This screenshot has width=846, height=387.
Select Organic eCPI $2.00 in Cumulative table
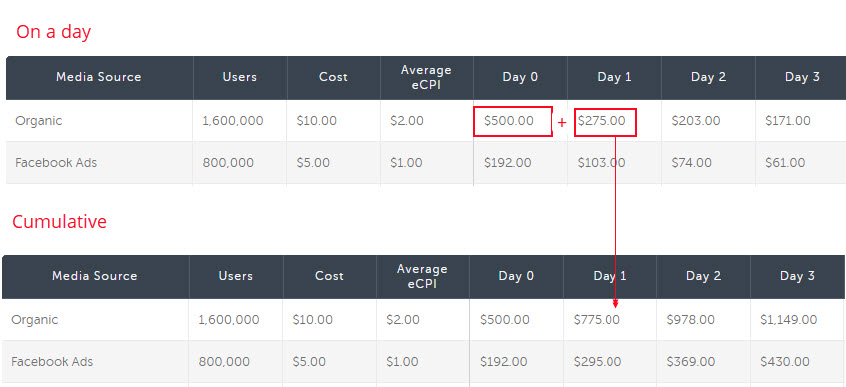pyautogui.click(x=402, y=320)
